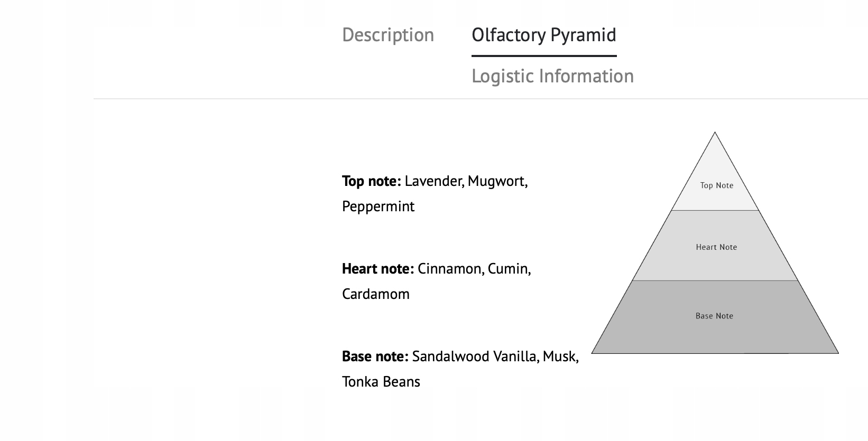Screen dimensions: 868x441
Task: Click the word Cinnamon
Action: coord(449,269)
